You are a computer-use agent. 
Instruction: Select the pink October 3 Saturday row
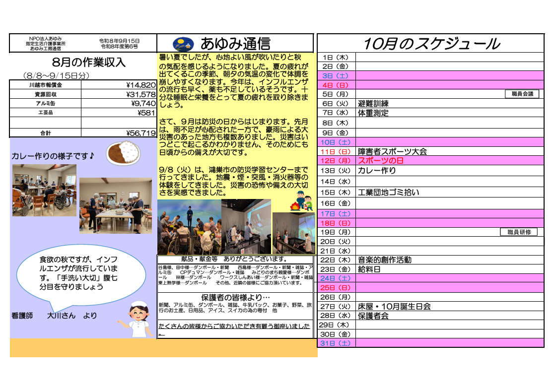click(x=431, y=75)
